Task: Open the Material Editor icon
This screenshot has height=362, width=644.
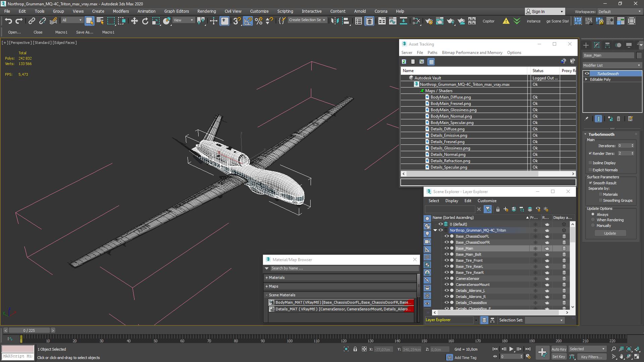Action: (x=416, y=21)
